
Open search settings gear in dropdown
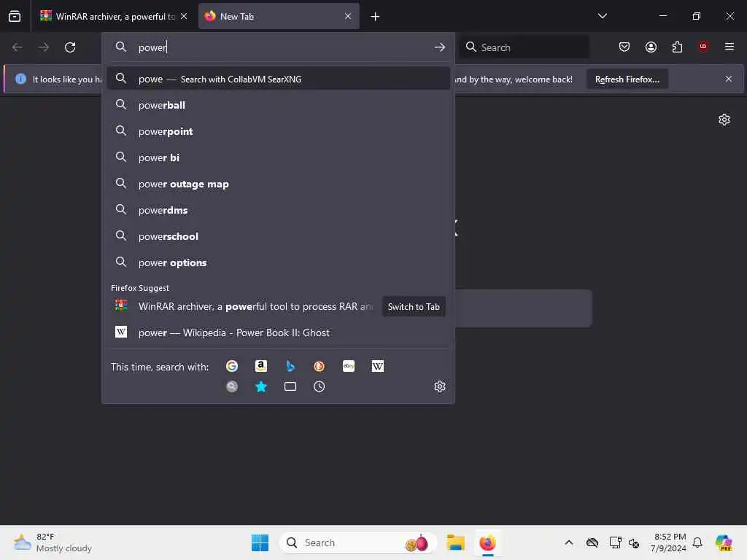coord(439,386)
